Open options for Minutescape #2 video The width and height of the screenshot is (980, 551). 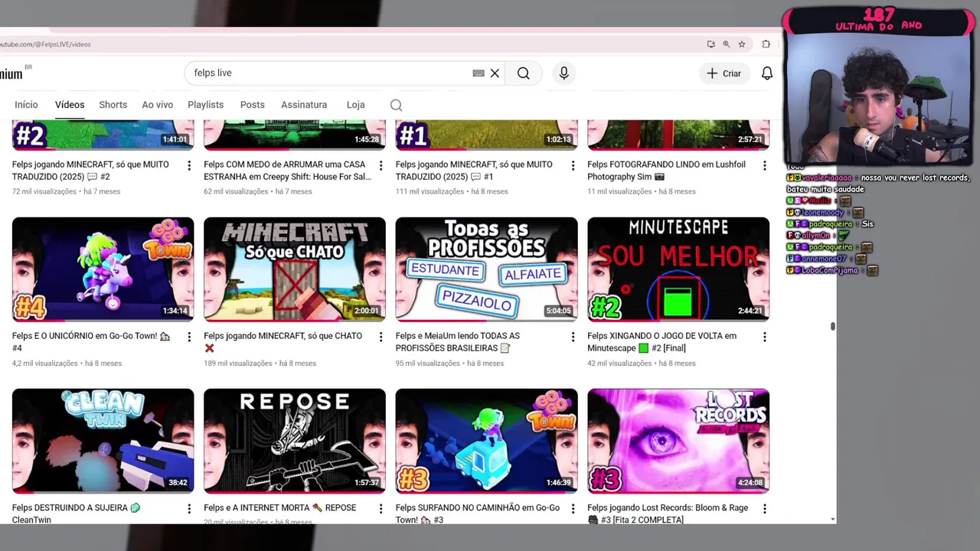[764, 337]
